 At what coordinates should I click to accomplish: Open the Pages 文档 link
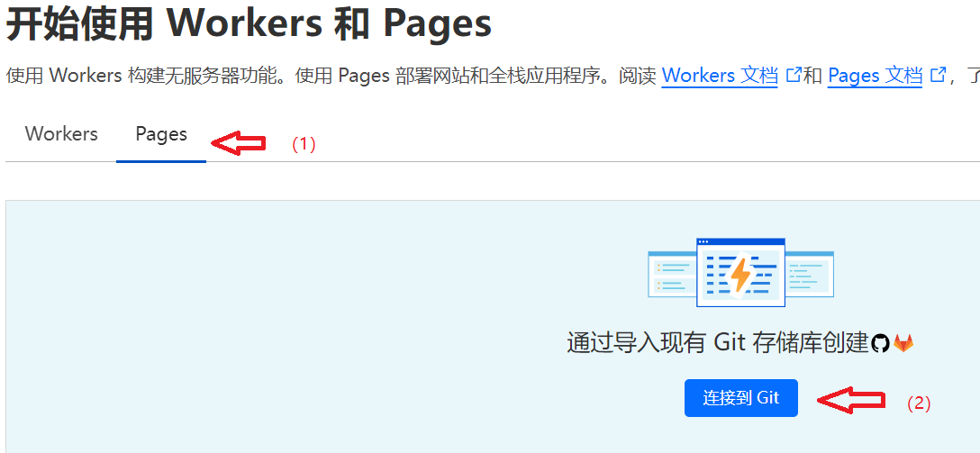coord(875,76)
